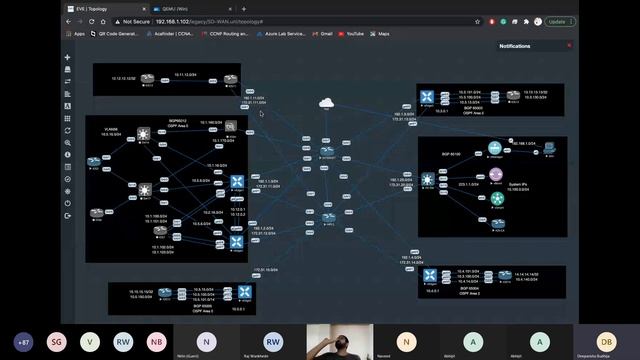Select the green vSmart controller node
640x360 pixels.
[x=497, y=199]
